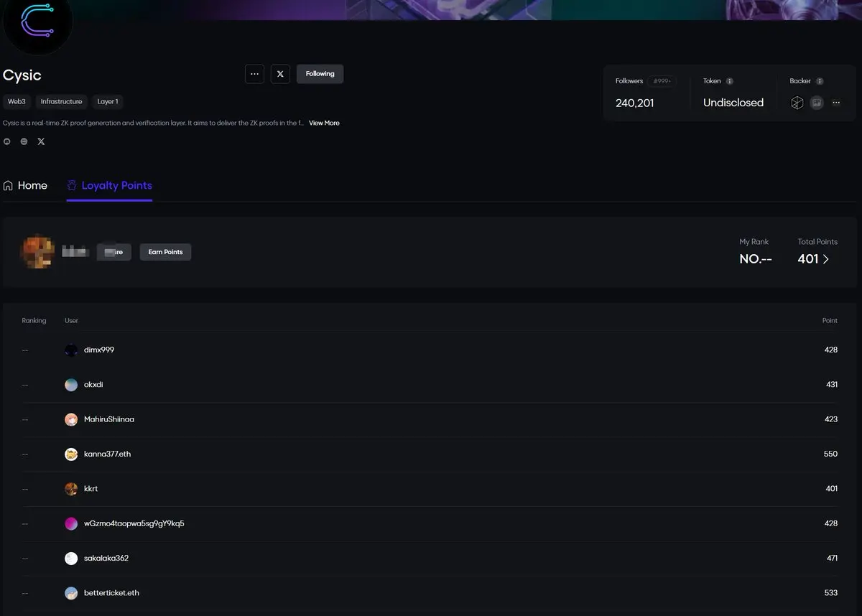Click the username kkrt

point(91,489)
